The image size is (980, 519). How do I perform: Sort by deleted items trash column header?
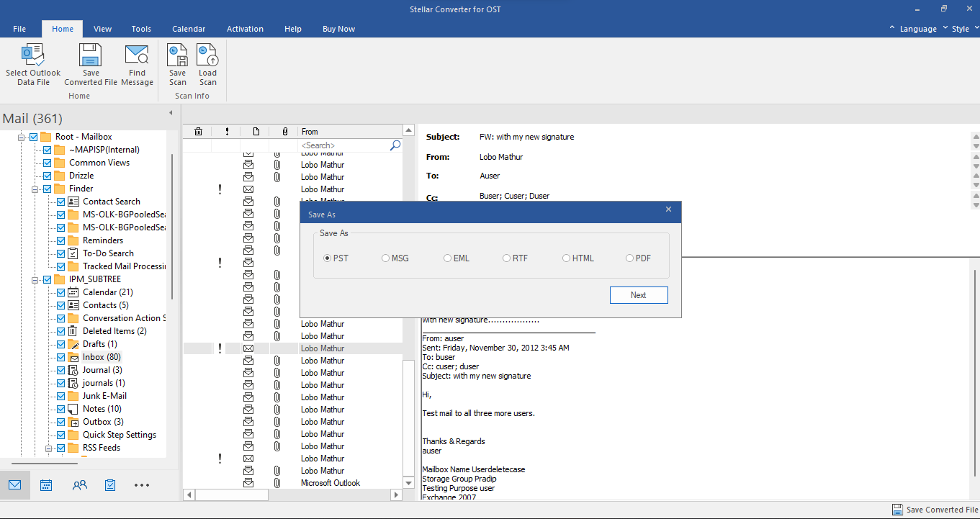[198, 132]
